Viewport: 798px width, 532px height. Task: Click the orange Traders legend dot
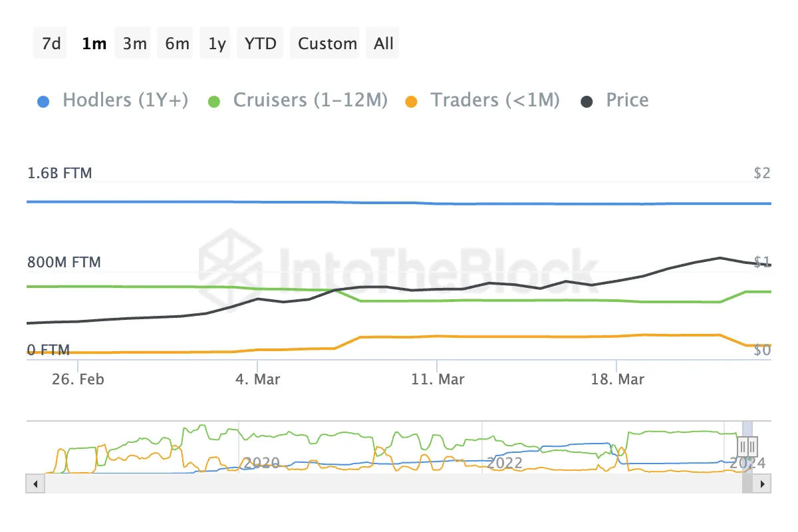point(412,102)
